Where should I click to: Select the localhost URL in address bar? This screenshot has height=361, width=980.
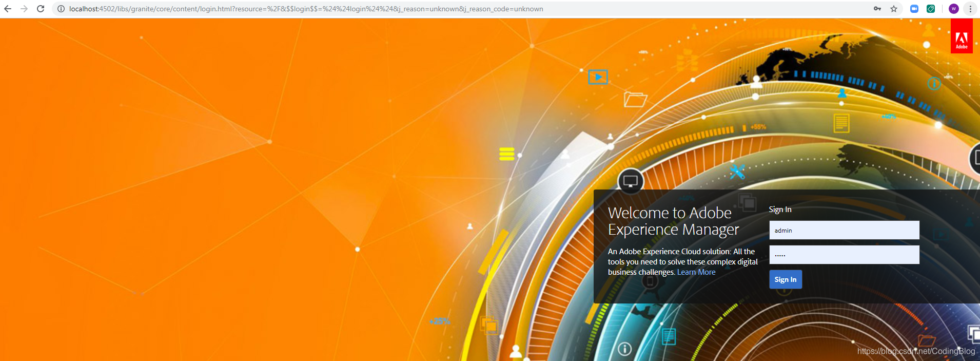tap(306, 9)
